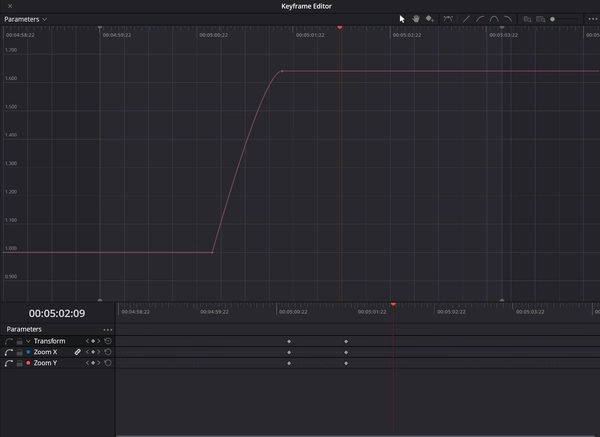600x437 pixels.
Task: Click the toolbar zoom slider handle
Action: coord(553,19)
